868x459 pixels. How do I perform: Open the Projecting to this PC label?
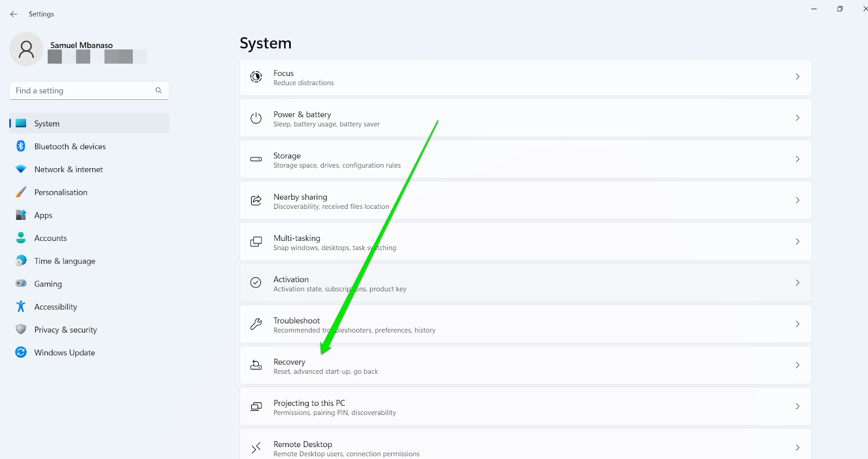tap(309, 403)
